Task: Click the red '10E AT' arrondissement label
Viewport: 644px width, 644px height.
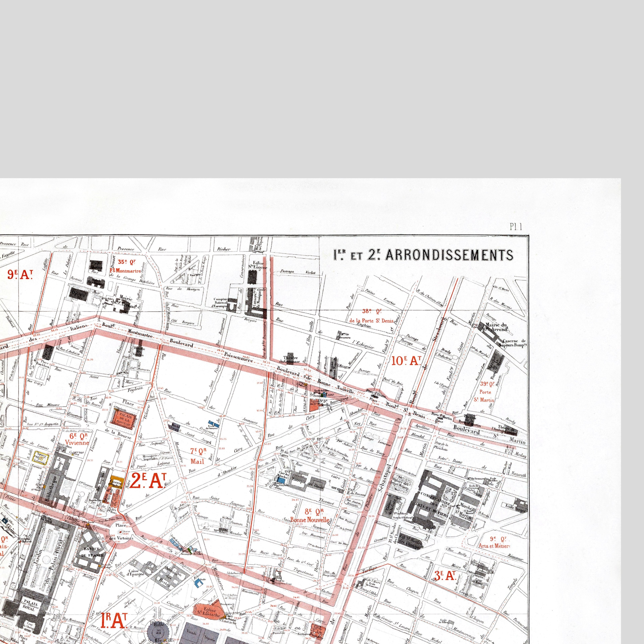Action: click(407, 361)
